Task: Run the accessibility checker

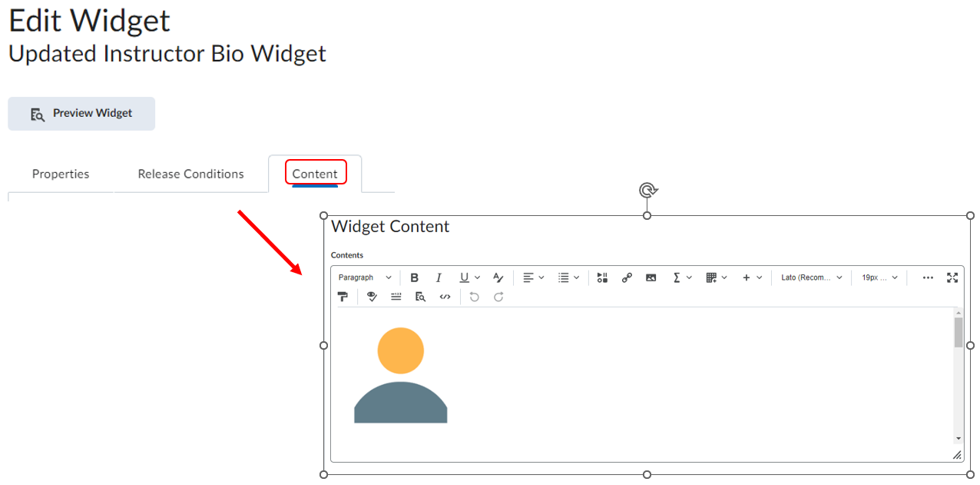Action: click(372, 297)
